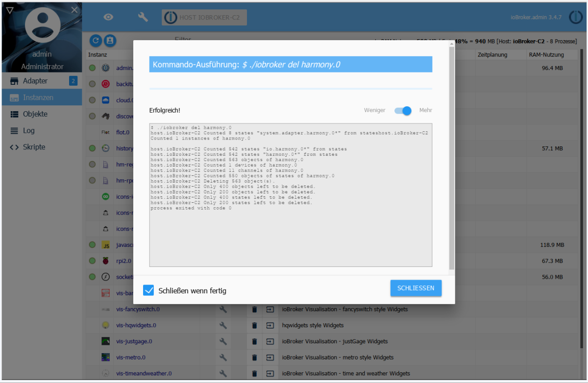Click the blue cloud adapter icon
The height and width of the screenshot is (383, 588).
pyautogui.click(x=105, y=100)
